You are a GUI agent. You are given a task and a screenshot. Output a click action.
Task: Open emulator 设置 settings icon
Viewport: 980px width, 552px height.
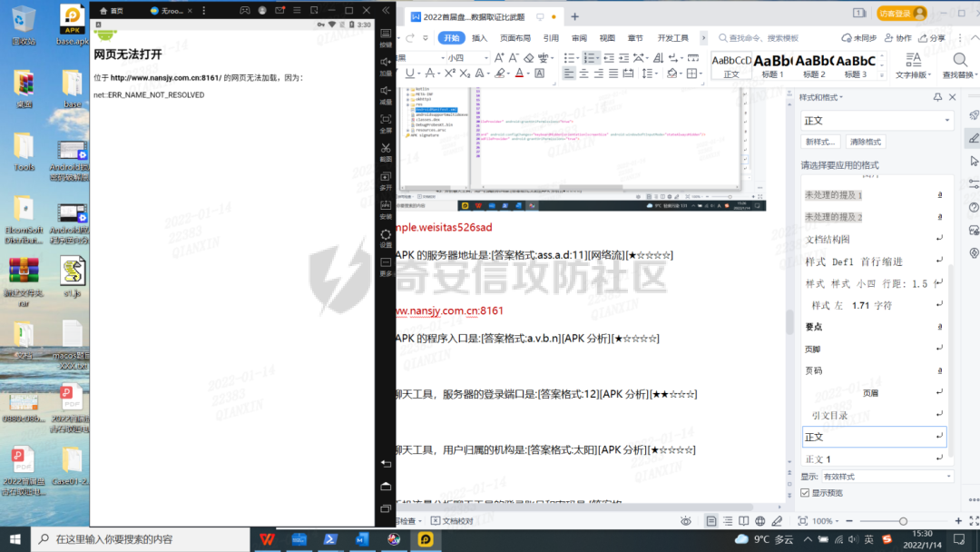[386, 235]
